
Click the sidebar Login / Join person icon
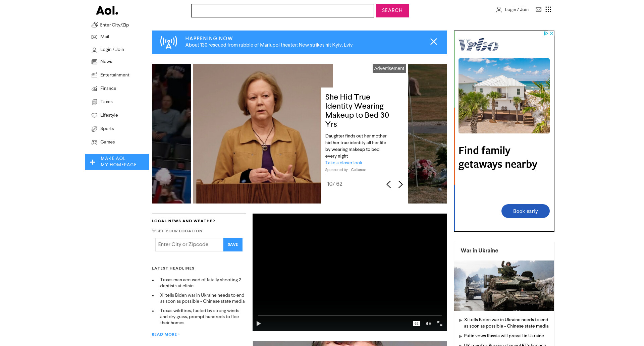click(95, 50)
